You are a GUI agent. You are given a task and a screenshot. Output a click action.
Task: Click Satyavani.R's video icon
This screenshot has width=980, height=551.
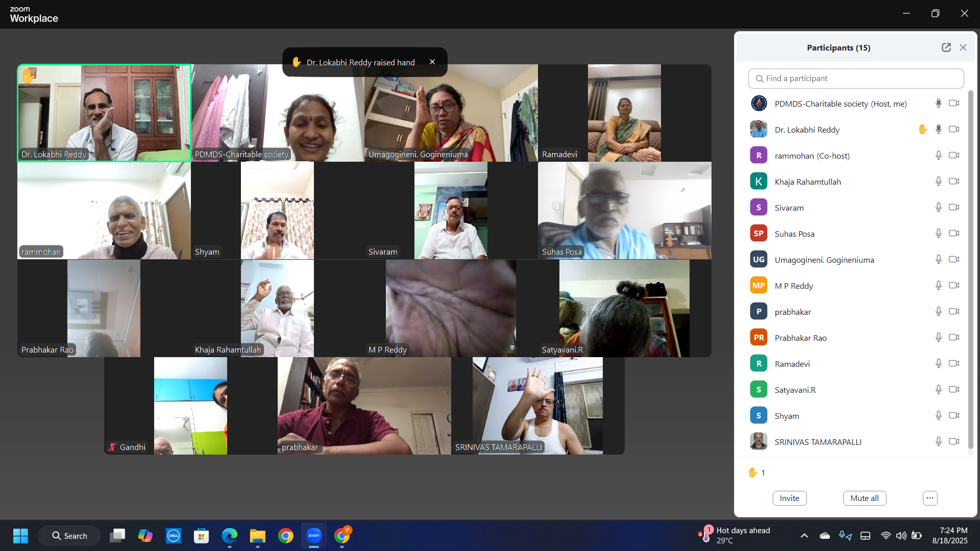954,390
